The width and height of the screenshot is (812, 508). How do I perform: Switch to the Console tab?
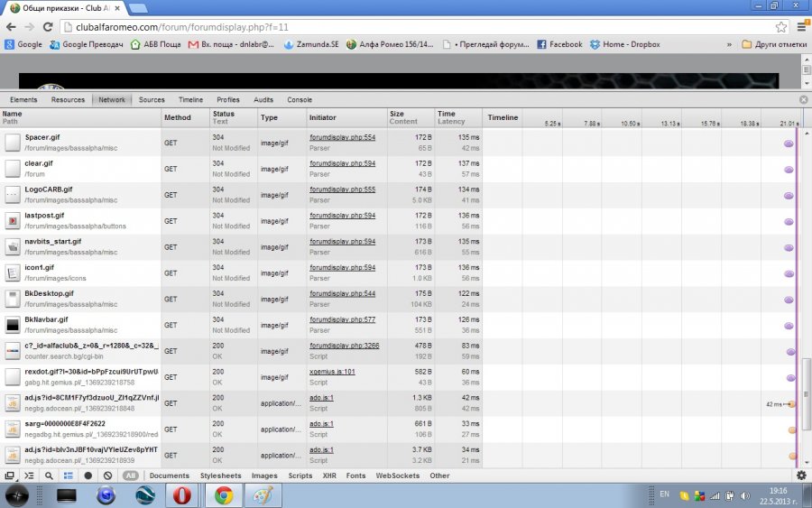[300, 100]
